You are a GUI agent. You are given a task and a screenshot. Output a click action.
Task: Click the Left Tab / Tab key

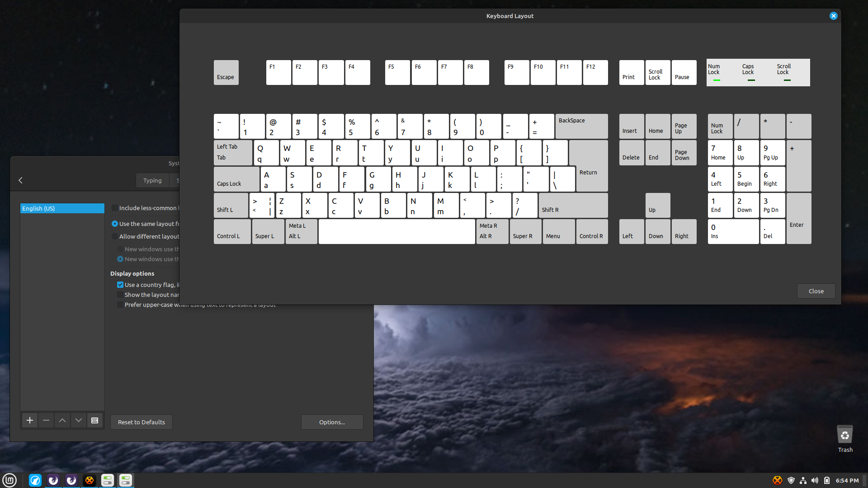(233, 153)
